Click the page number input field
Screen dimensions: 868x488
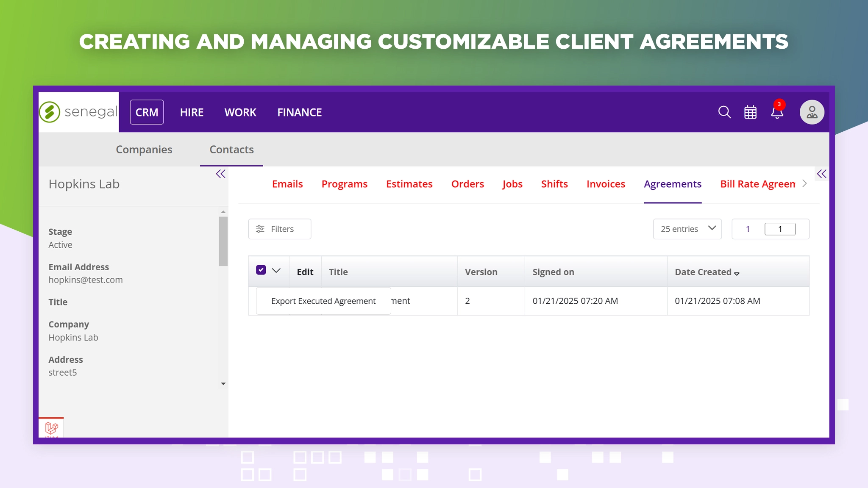(x=780, y=229)
